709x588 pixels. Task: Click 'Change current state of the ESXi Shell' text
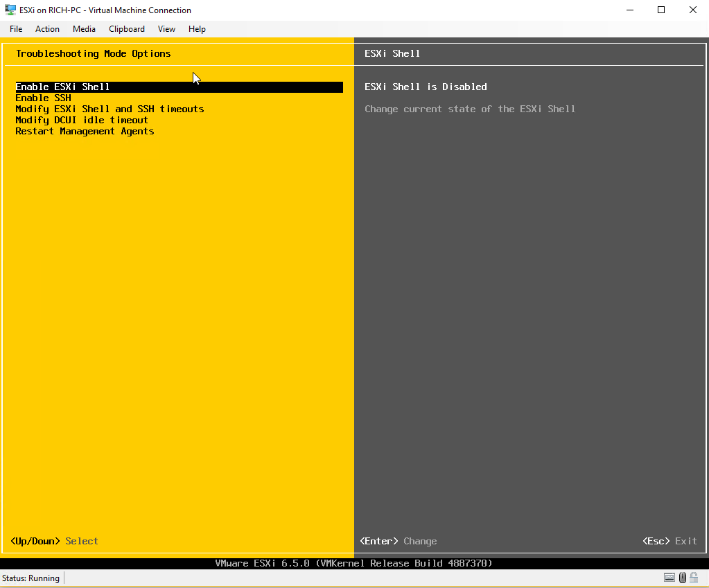[470, 109]
